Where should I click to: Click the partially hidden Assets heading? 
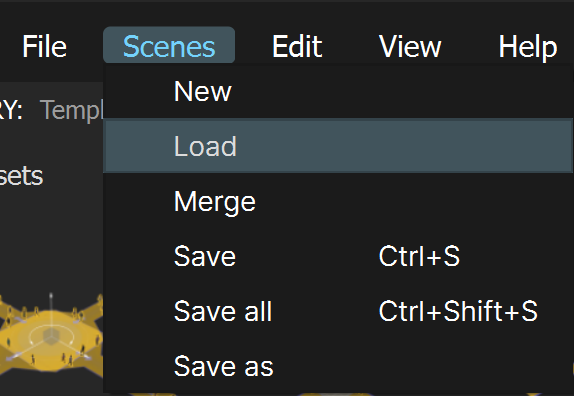point(21,176)
